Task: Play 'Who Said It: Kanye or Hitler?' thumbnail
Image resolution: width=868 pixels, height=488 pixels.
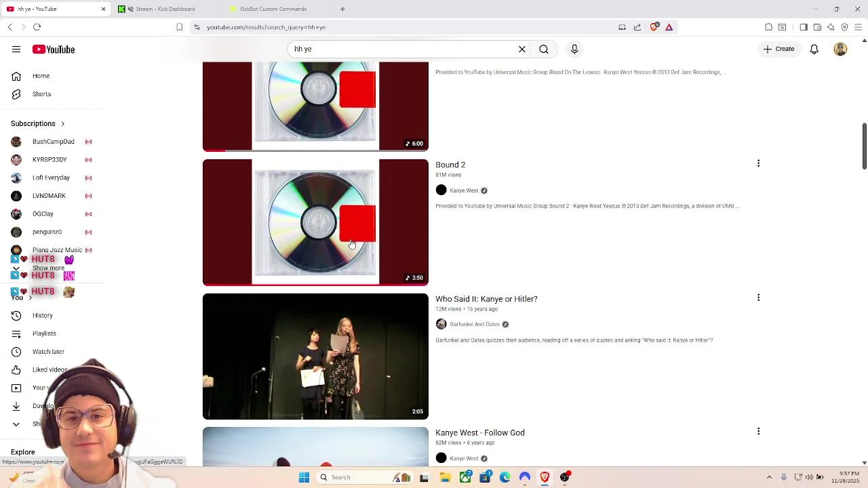Action: (x=315, y=356)
